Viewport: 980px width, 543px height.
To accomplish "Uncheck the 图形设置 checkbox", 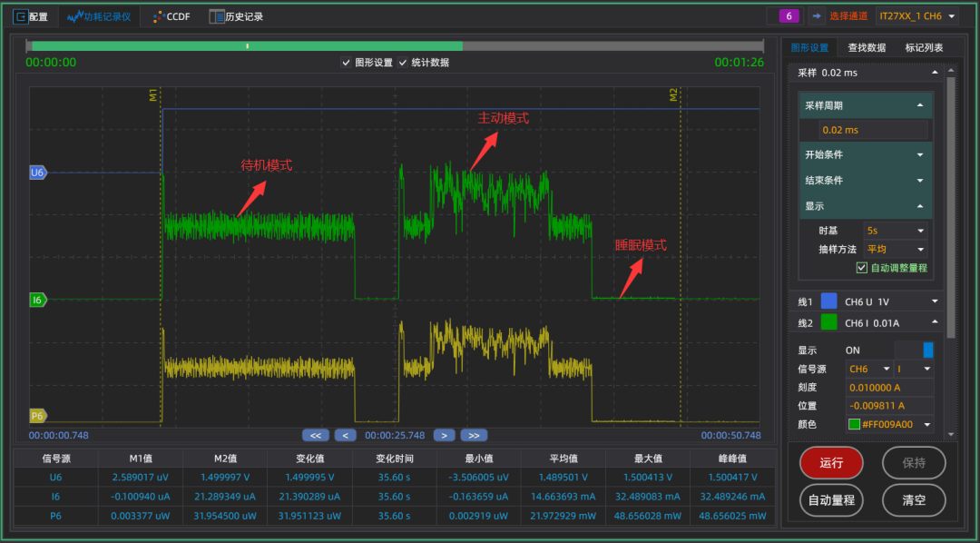I will pyautogui.click(x=346, y=63).
